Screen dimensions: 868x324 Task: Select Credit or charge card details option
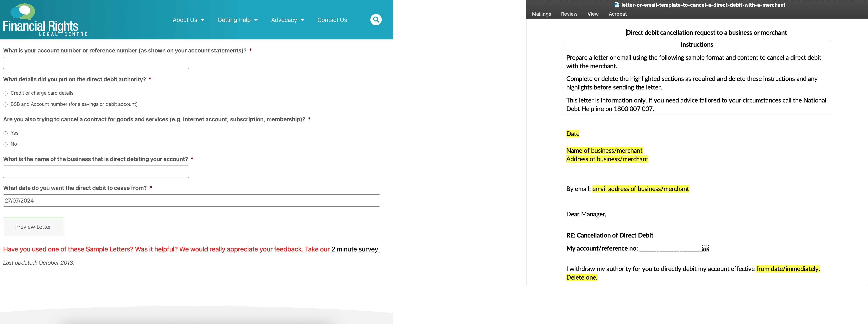[x=6, y=94]
